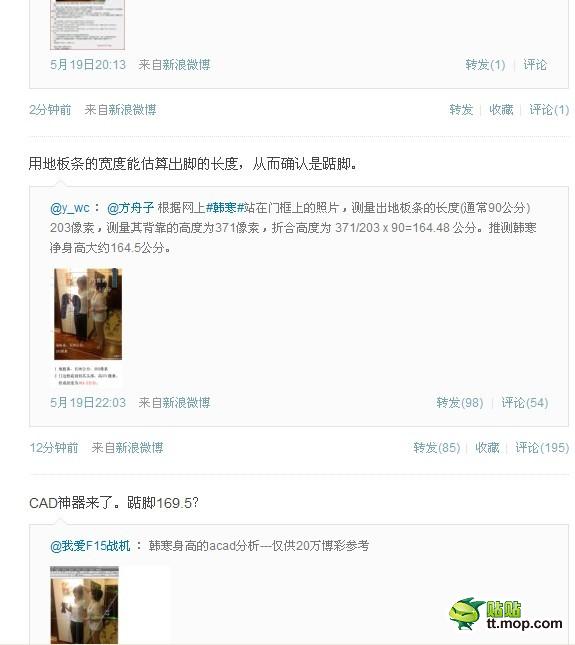Click 转发(85) on the floor-strip post
Viewport: 575px width, 645px height.
(437, 448)
